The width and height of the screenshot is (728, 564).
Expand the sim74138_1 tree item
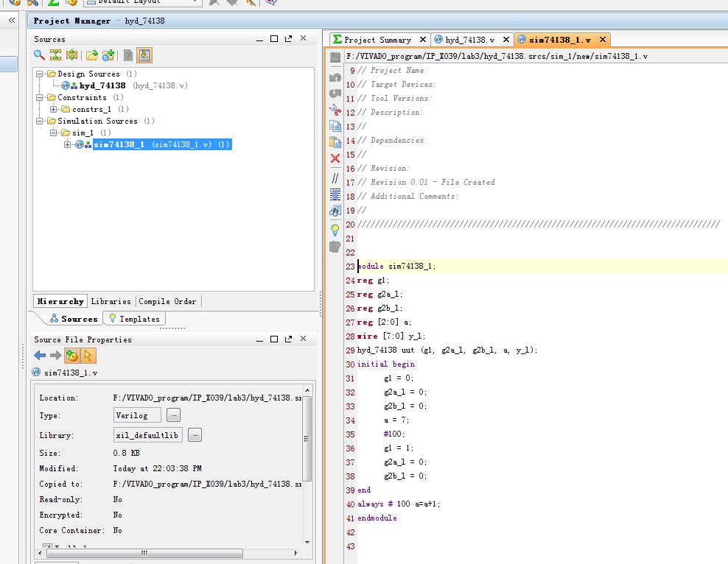tap(68, 145)
